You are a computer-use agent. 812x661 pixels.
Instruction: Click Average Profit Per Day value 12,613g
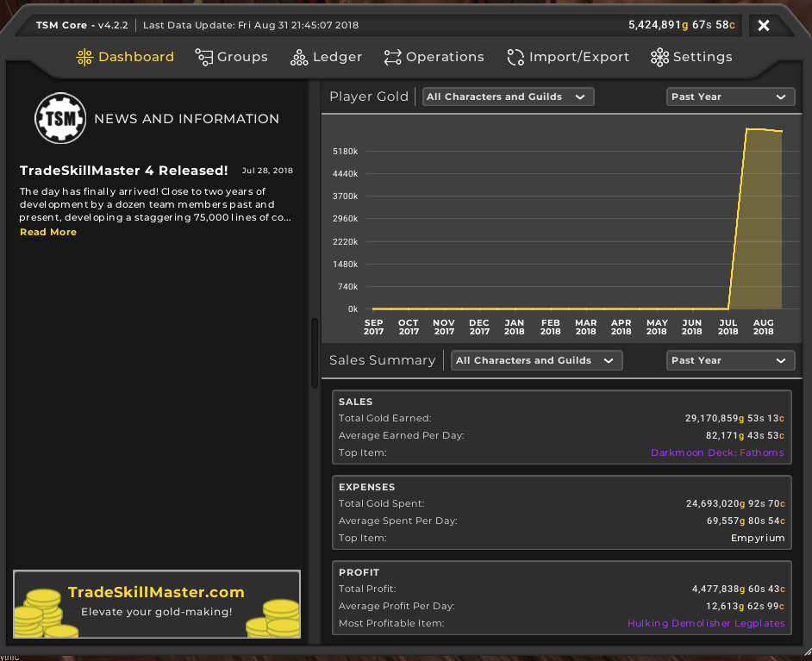click(746, 606)
